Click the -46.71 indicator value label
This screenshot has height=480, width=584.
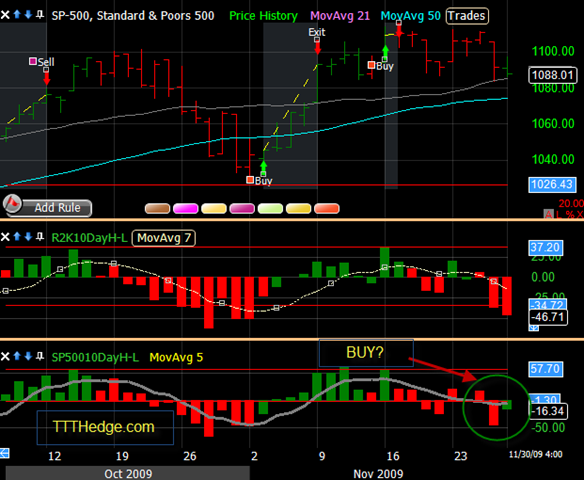click(548, 317)
